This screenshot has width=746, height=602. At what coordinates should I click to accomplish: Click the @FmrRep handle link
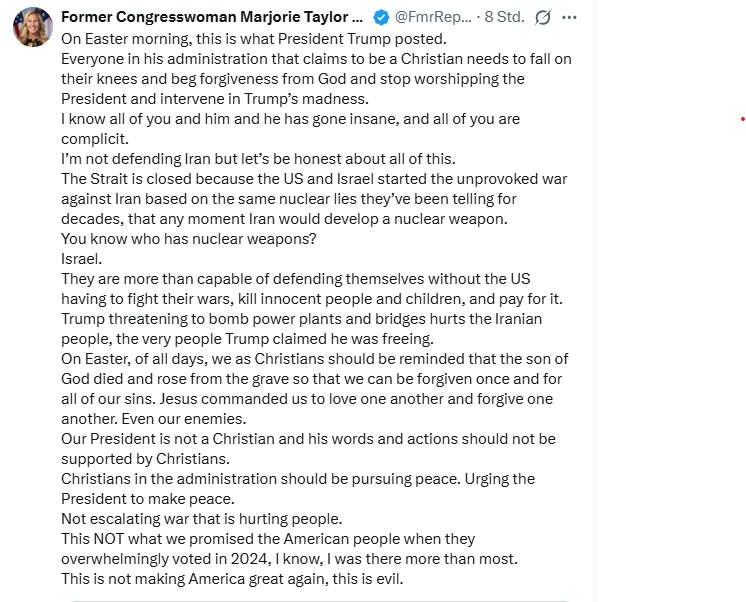(434, 17)
